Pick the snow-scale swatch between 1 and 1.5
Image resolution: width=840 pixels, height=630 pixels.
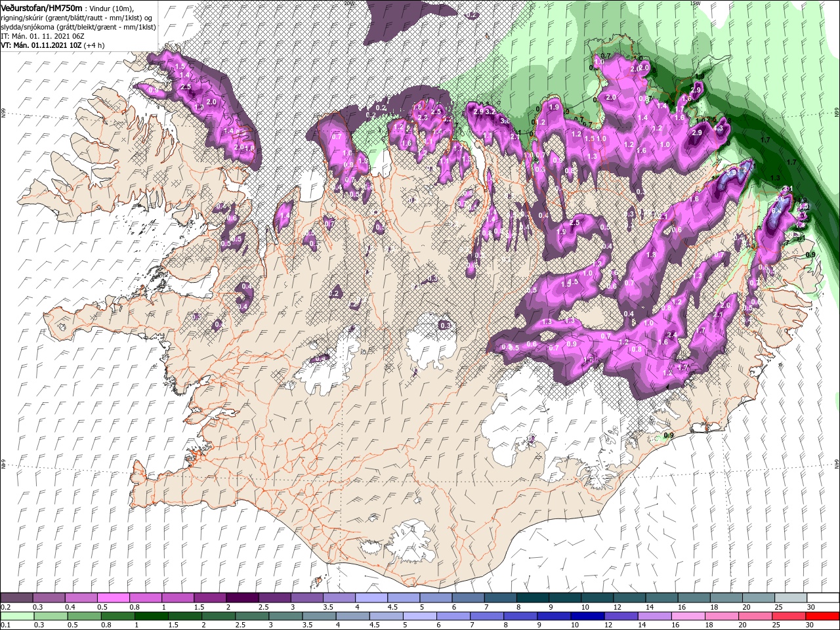(x=177, y=597)
